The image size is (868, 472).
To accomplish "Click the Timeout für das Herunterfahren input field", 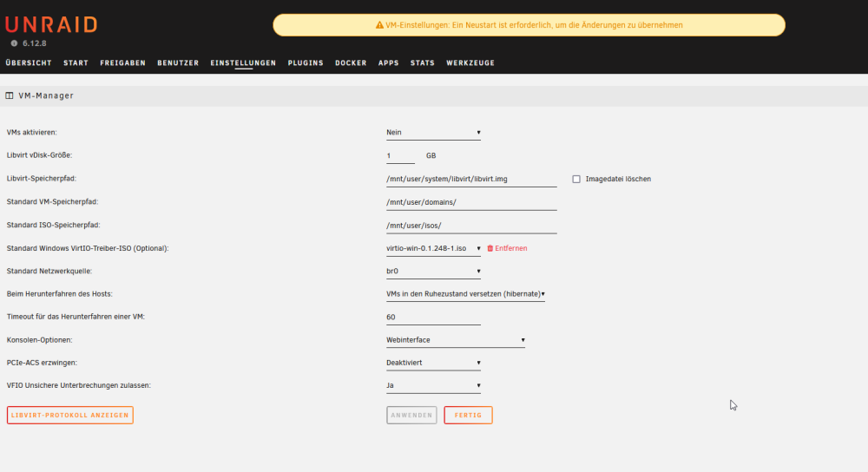I will [x=433, y=318].
